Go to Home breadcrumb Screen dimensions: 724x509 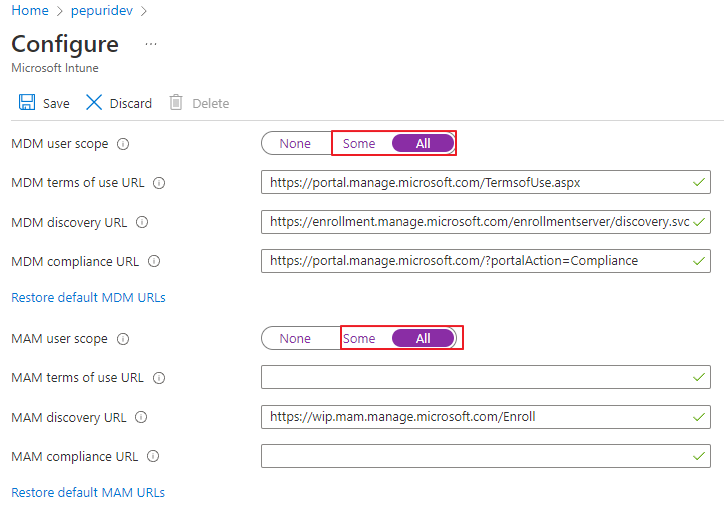[30, 11]
